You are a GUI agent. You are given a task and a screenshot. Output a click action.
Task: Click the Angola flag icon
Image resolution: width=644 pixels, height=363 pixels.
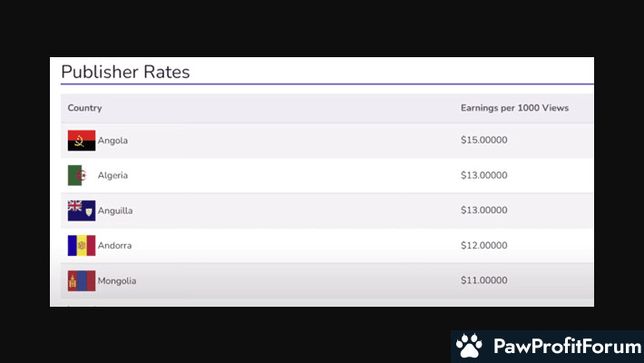pyautogui.click(x=82, y=141)
